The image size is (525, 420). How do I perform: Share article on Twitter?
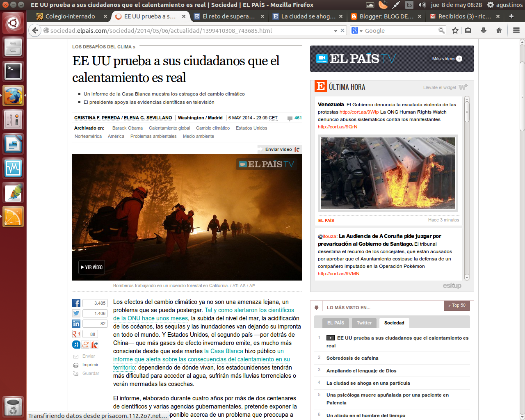coord(76,313)
